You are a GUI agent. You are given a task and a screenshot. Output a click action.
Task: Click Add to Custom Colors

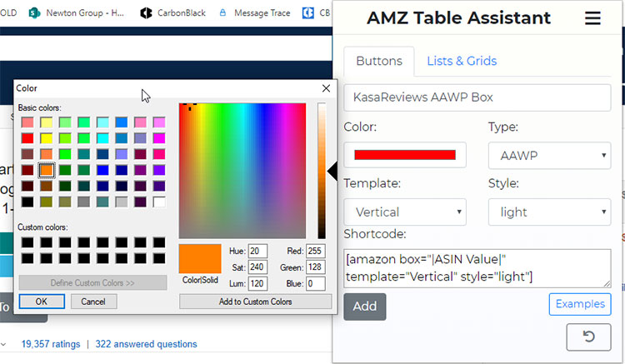pyautogui.click(x=255, y=302)
